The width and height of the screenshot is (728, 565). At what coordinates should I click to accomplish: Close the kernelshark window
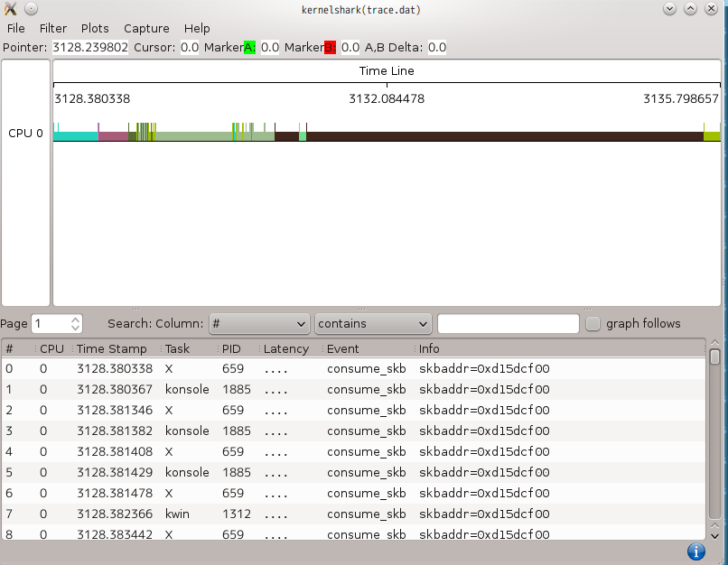pyautogui.click(x=711, y=8)
